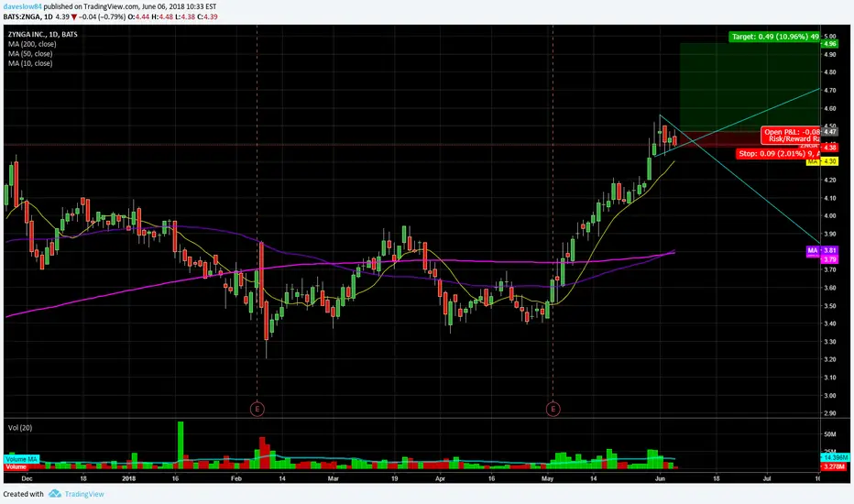Click the red 'Volume' label
Image resolution: width=854 pixels, height=504 pixels.
[16, 467]
